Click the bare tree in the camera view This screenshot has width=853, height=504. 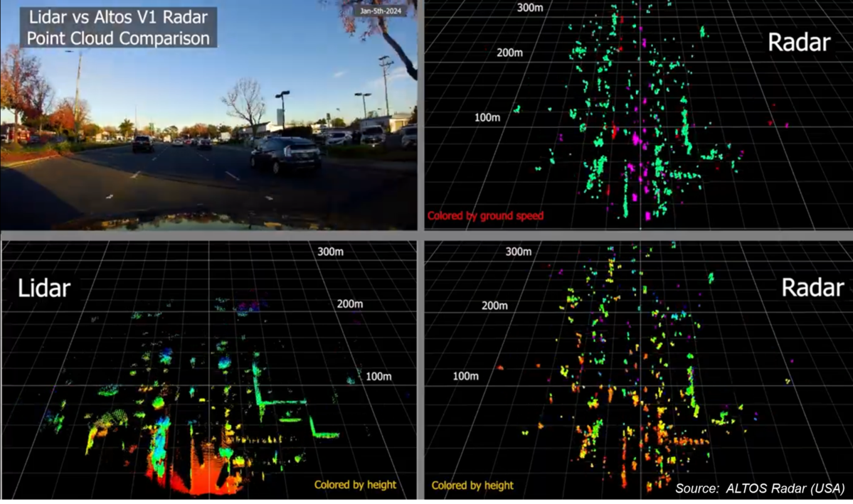(x=245, y=103)
